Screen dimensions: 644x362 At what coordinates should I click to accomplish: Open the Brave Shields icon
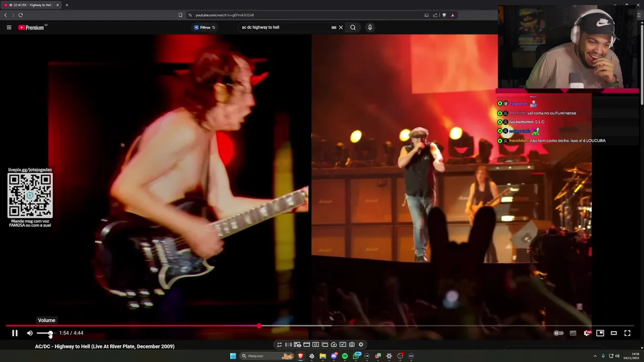pos(444,15)
